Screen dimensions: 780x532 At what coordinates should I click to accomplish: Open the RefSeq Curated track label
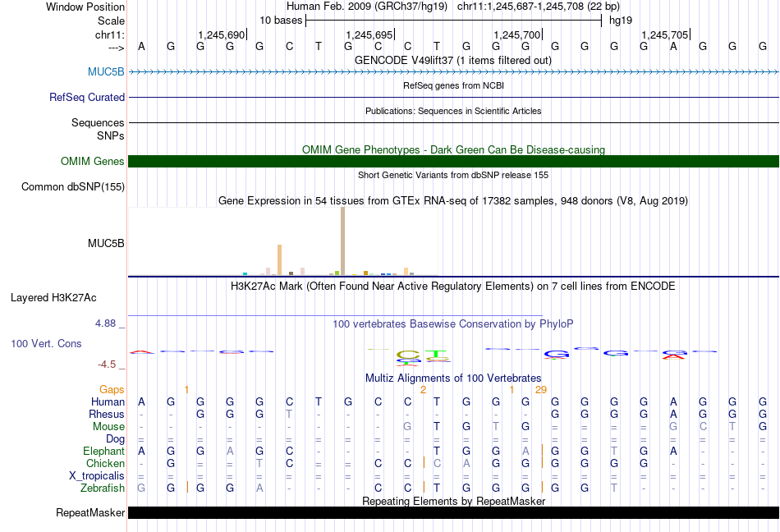coord(86,97)
